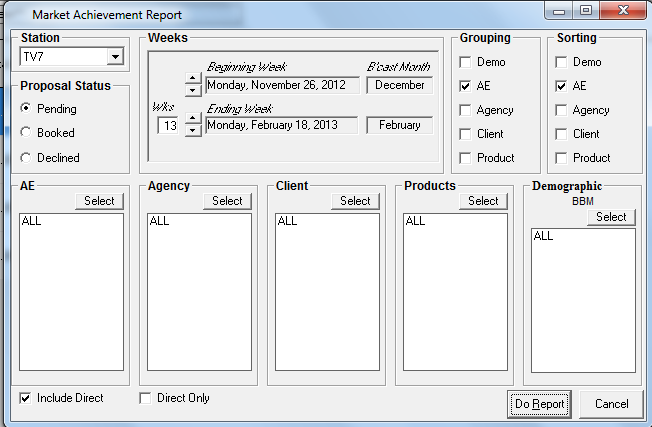This screenshot has width=652, height=427.
Task: Enable Demo checkbox under Grouping
Action: 466,62
